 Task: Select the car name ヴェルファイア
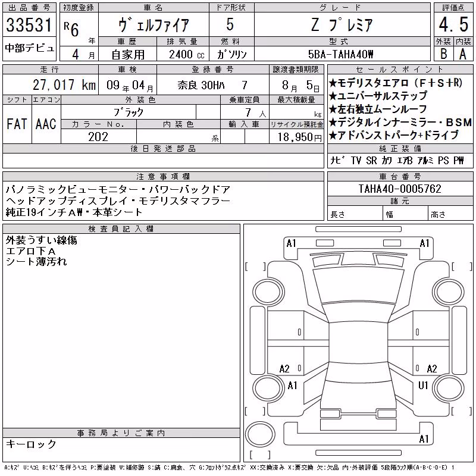point(154,25)
